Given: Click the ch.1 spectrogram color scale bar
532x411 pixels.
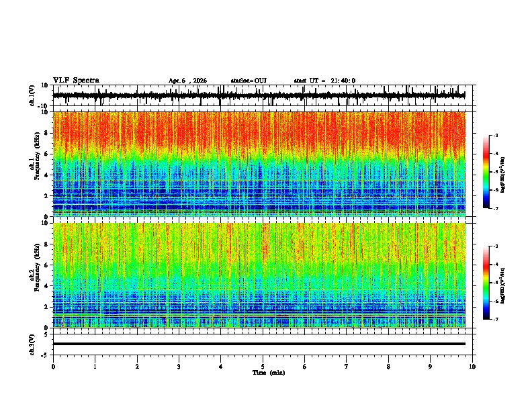Looking at the screenshot, I should pyautogui.click(x=486, y=172).
